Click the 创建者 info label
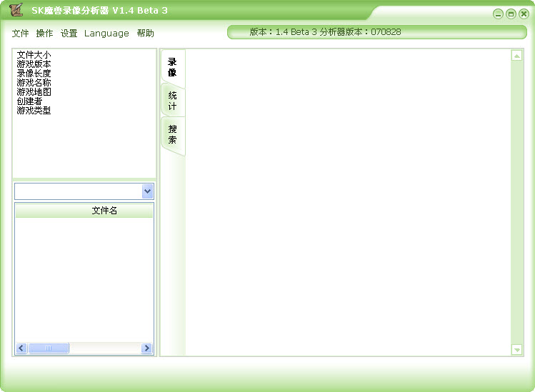Screen dimensions: 535x392 (x=29, y=101)
